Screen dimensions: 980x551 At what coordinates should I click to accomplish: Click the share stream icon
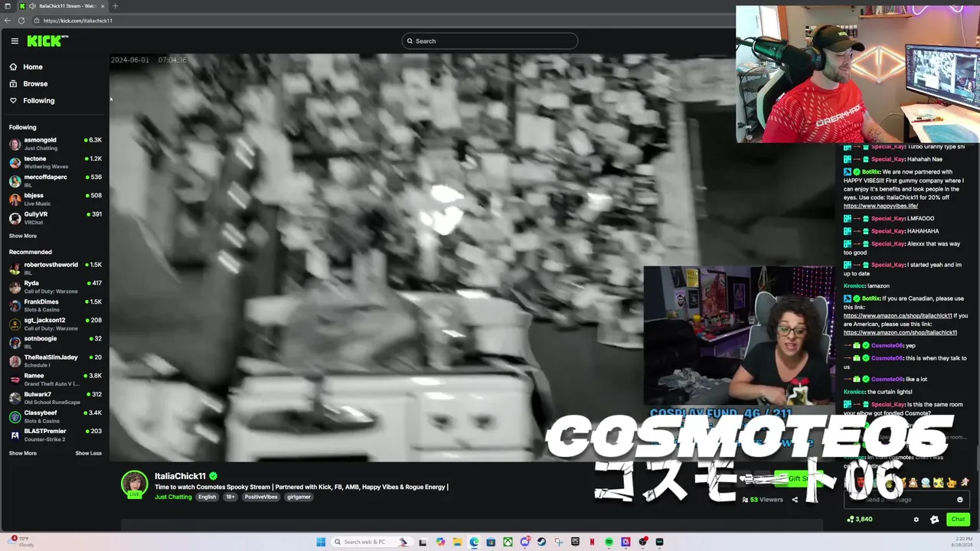pos(795,500)
